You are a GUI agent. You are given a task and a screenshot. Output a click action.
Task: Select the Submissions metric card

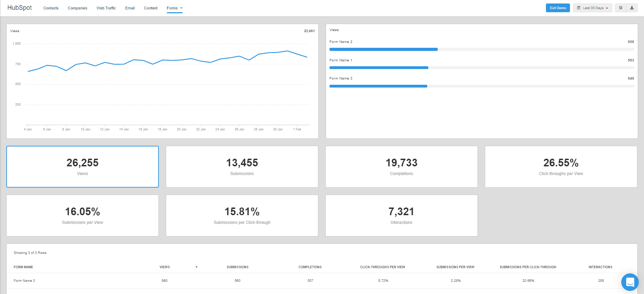[x=242, y=167]
